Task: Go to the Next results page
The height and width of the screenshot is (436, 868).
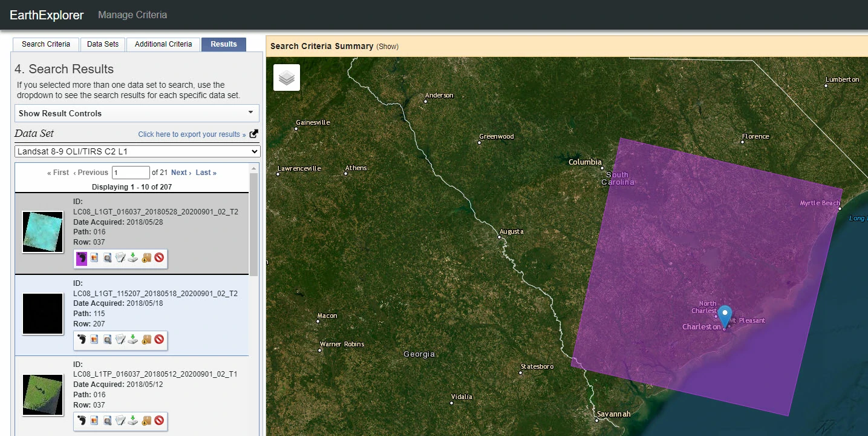Action: tap(181, 173)
